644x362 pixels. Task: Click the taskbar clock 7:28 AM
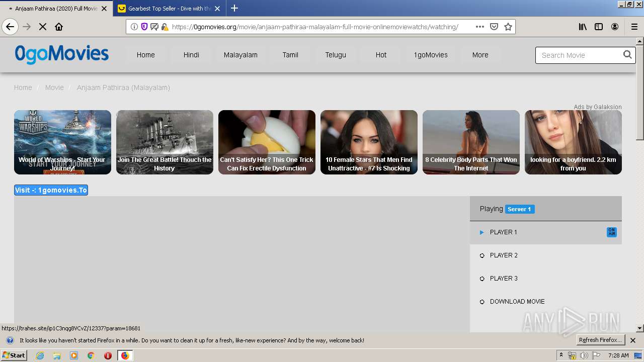click(x=618, y=355)
